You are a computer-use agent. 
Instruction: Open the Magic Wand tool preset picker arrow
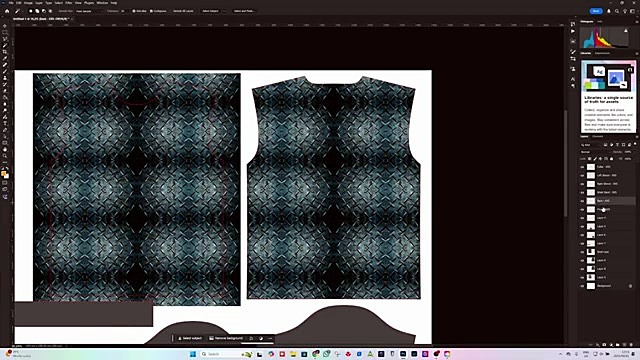(23, 11)
